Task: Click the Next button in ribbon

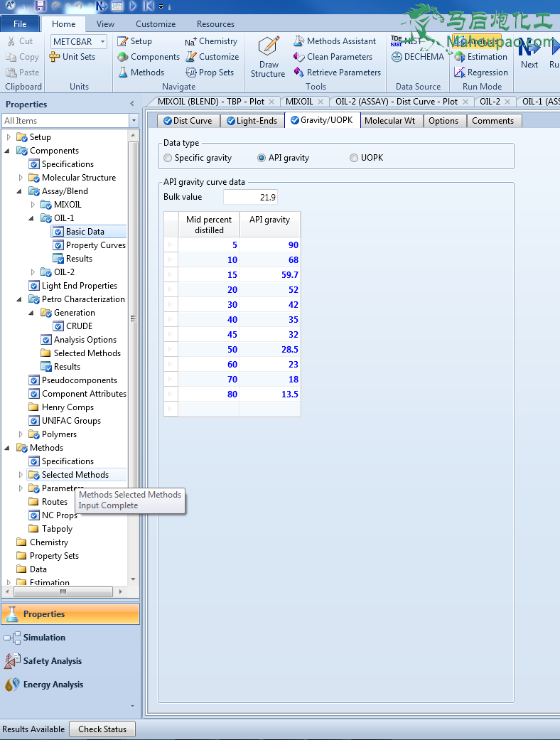Action: coord(529,53)
